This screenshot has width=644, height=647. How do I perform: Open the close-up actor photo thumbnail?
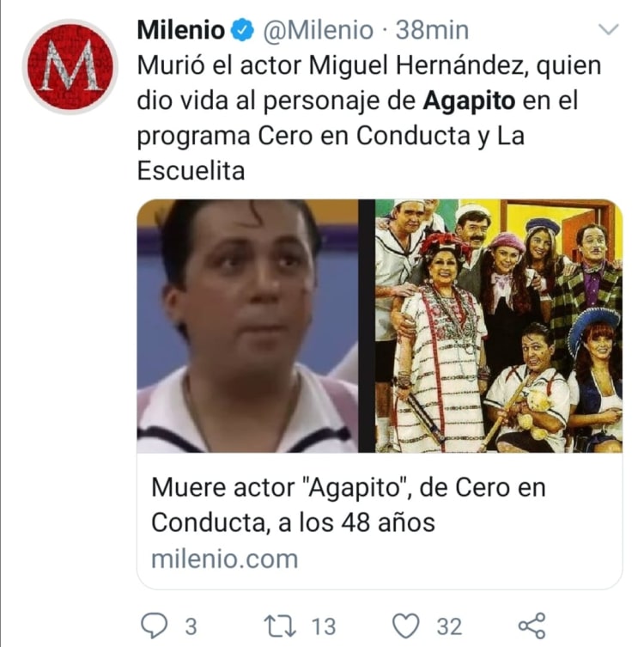click(247, 326)
